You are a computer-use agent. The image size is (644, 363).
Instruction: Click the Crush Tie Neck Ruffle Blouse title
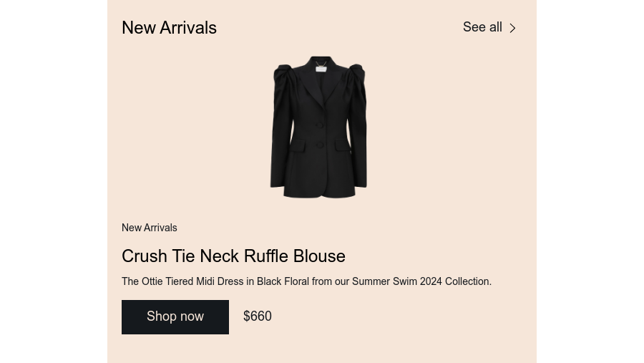(233, 256)
